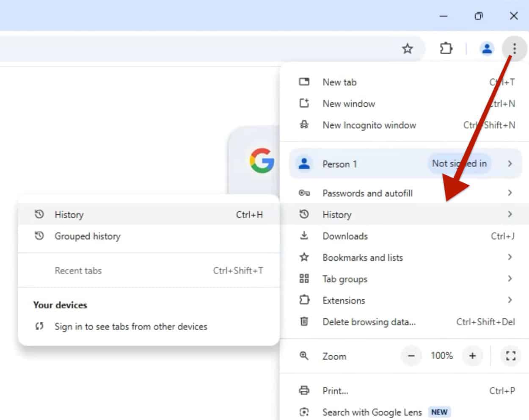This screenshot has height=420, width=529.
Task: Click the Passwords and autofill key icon
Action: (x=304, y=193)
